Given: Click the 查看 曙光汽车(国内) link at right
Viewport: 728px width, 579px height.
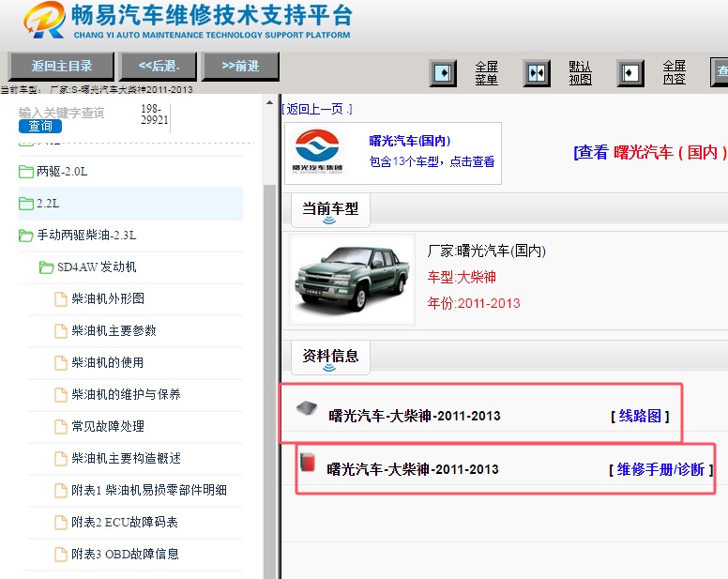Looking at the screenshot, I should click(650, 152).
